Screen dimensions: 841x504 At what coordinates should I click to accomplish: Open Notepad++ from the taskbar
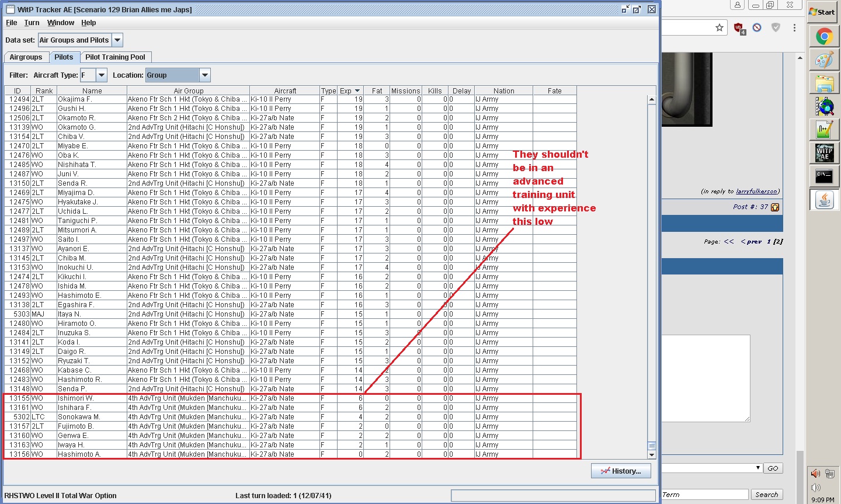click(824, 130)
